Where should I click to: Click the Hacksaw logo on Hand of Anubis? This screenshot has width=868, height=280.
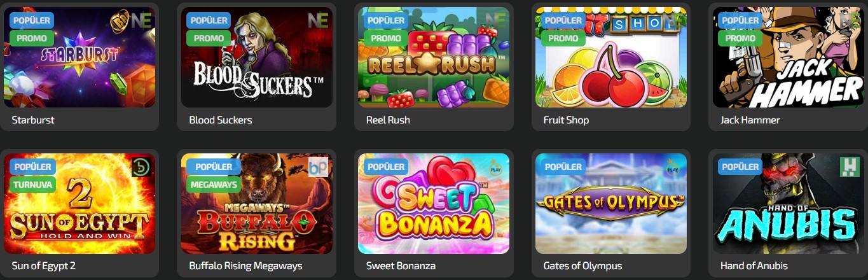pos(849,167)
